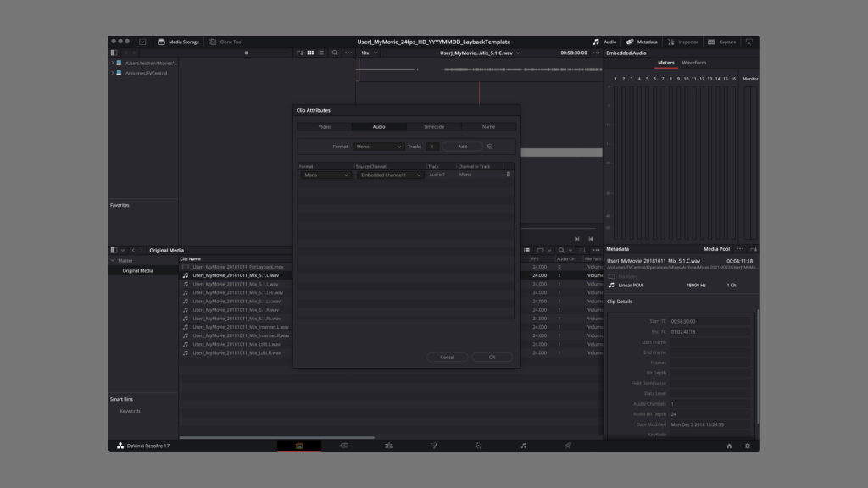Click the media pool horizontal scrollbar
Screen dimensions: 868x488
(277, 438)
